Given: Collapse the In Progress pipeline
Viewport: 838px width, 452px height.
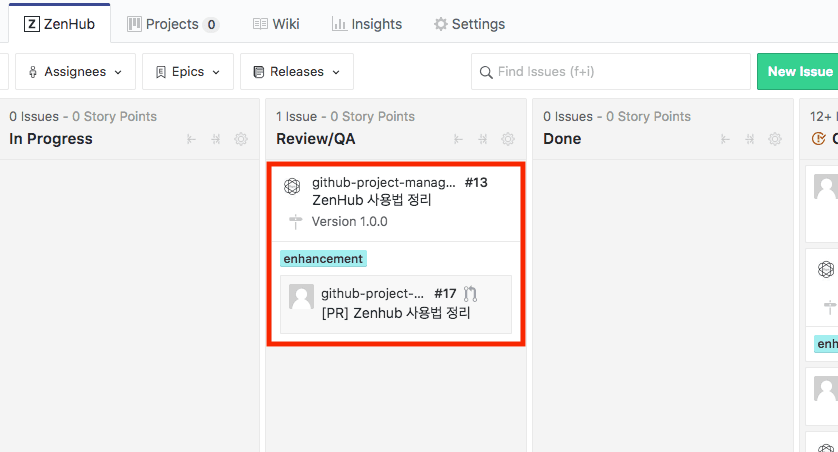Looking at the screenshot, I should pos(216,139).
